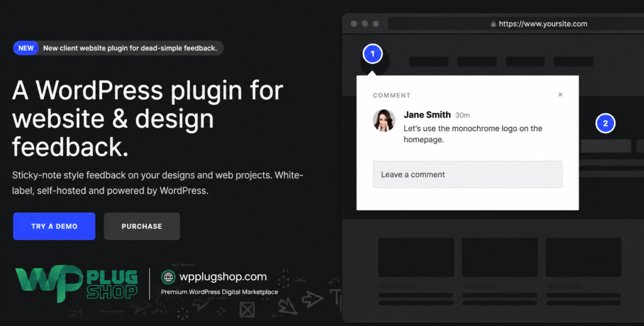This screenshot has width=644, height=326.
Task: Select feedback marker number 2
Action: click(x=605, y=123)
